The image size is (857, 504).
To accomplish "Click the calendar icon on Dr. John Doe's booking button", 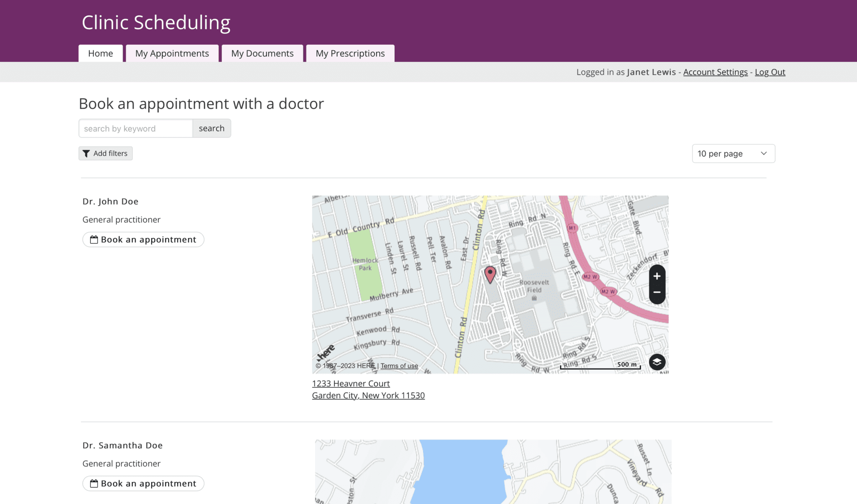I will 95,239.
